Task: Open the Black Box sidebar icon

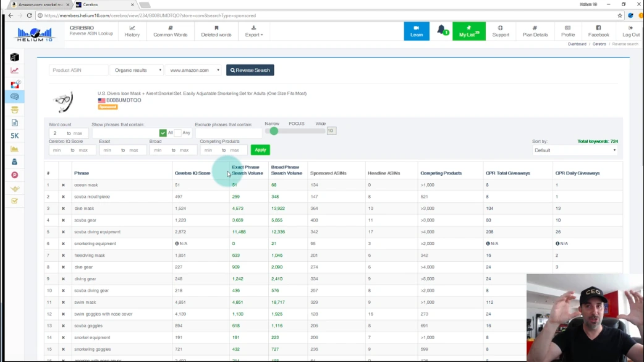Action: click(x=14, y=57)
